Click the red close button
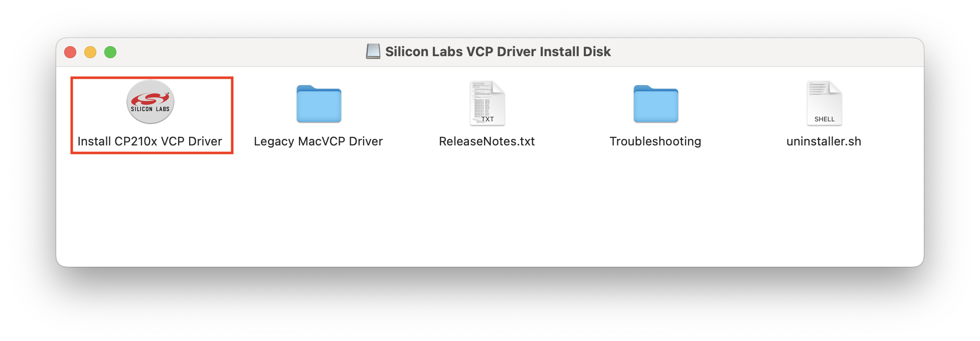The image size is (980, 341). (71, 52)
